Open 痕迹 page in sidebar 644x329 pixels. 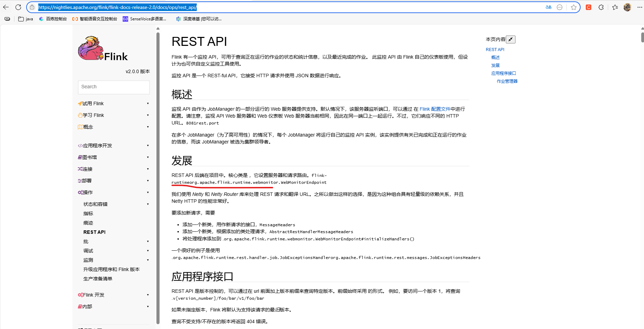(88, 223)
